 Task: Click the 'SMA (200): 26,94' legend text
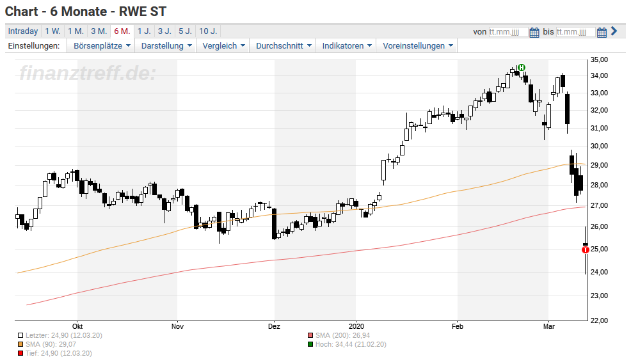pyautogui.click(x=342, y=335)
